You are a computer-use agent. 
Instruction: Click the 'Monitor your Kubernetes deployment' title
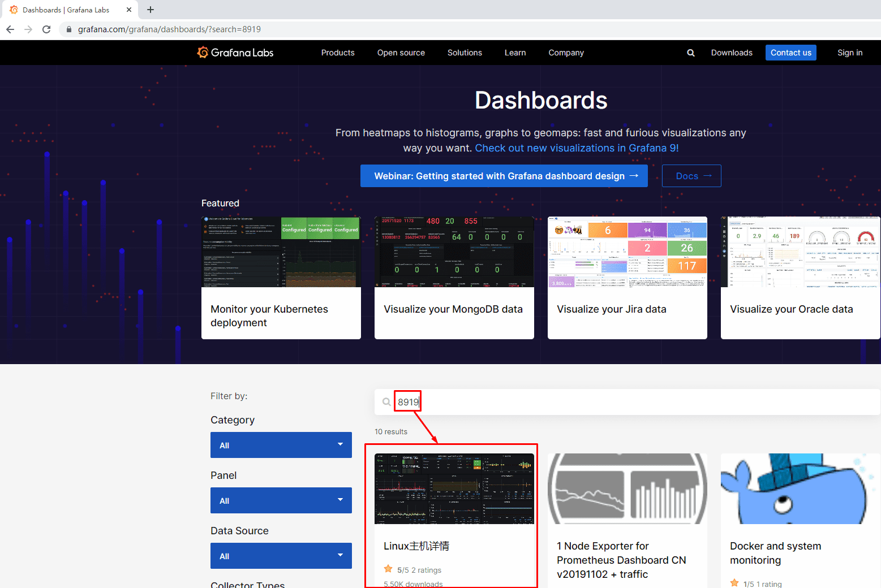coord(269,316)
